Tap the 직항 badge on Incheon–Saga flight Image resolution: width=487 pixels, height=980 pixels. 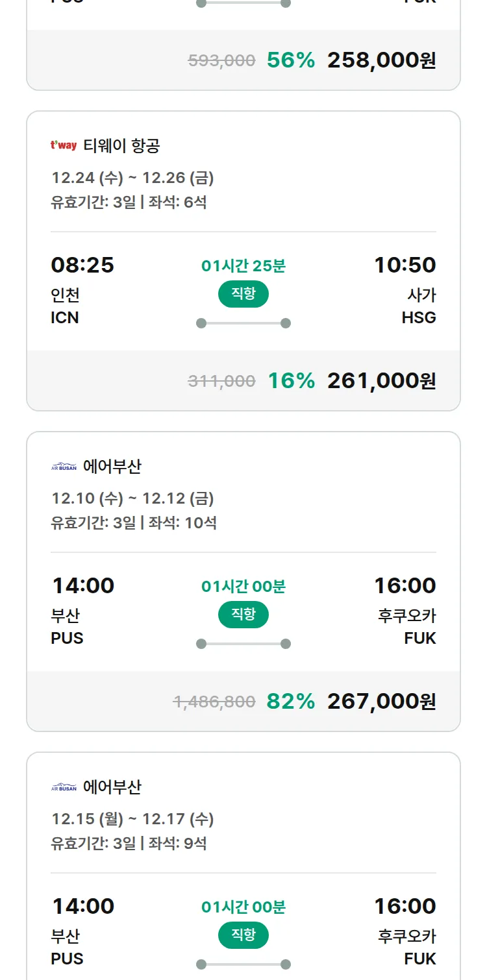(243, 294)
